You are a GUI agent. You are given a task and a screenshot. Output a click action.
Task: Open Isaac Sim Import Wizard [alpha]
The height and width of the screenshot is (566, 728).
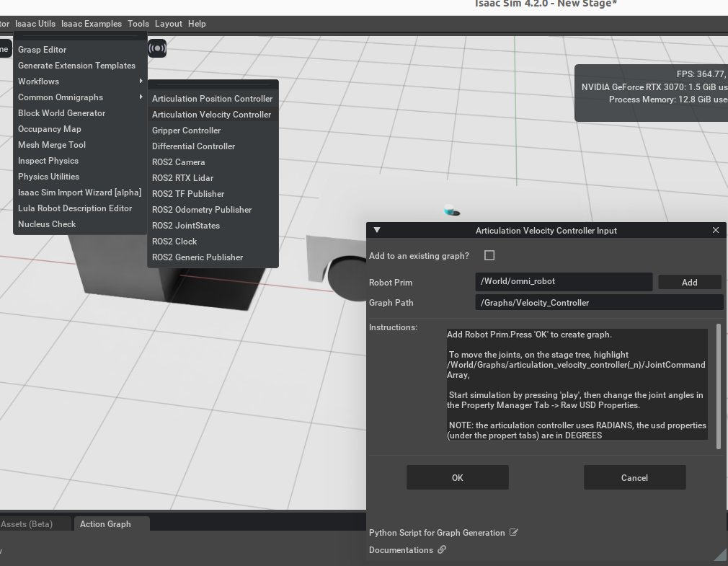click(x=80, y=193)
